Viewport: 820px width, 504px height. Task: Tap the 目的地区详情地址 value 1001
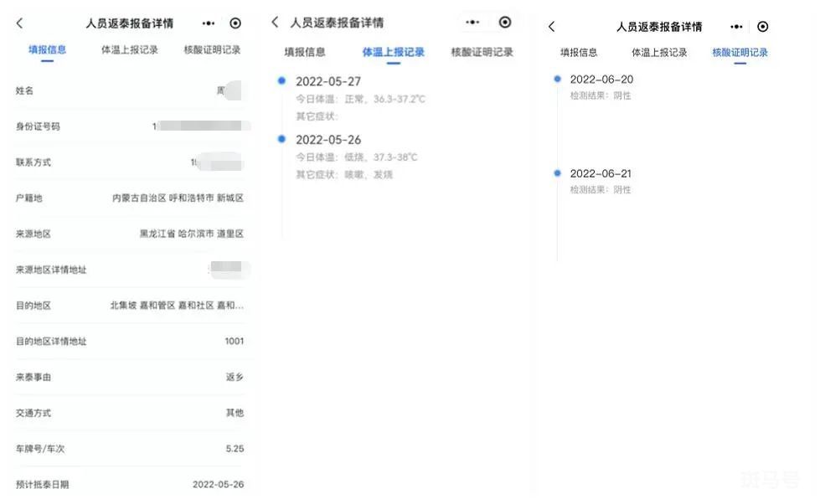point(235,342)
